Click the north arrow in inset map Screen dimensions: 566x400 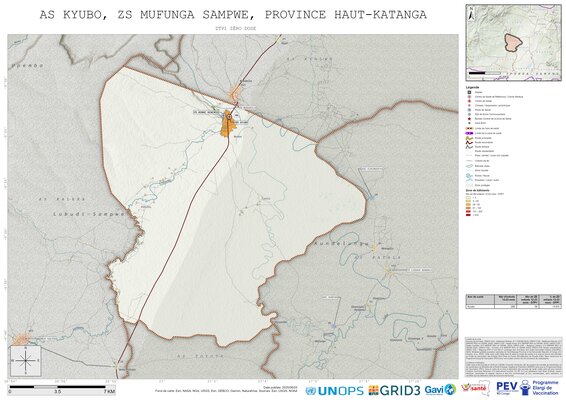(x=471, y=14)
